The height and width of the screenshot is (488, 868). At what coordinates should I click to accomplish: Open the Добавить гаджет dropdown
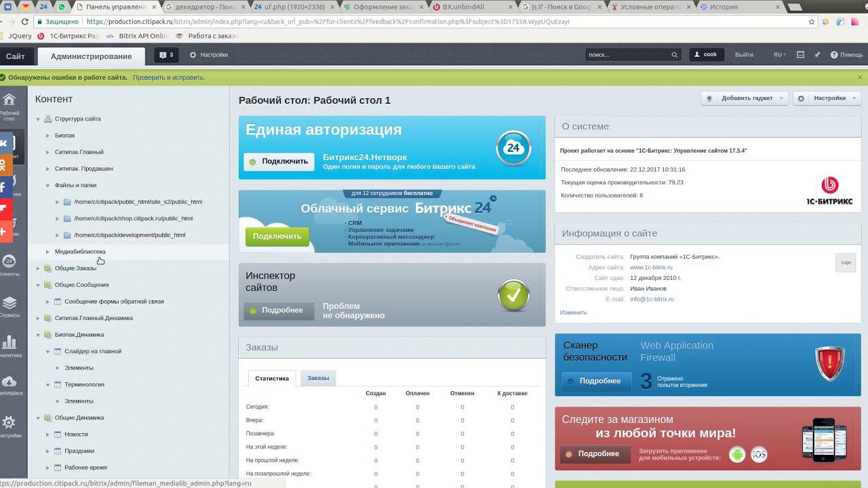click(x=745, y=98)
